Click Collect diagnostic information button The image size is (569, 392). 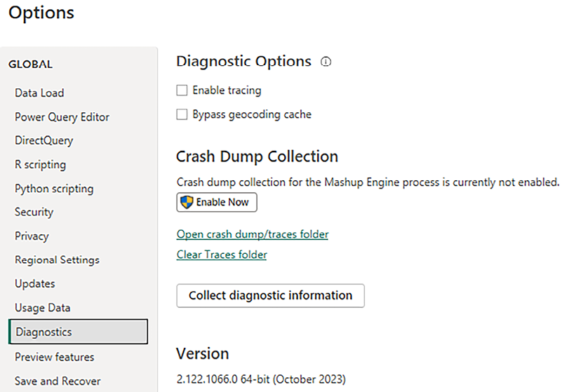pyautogui.click(x=270, y=295)
